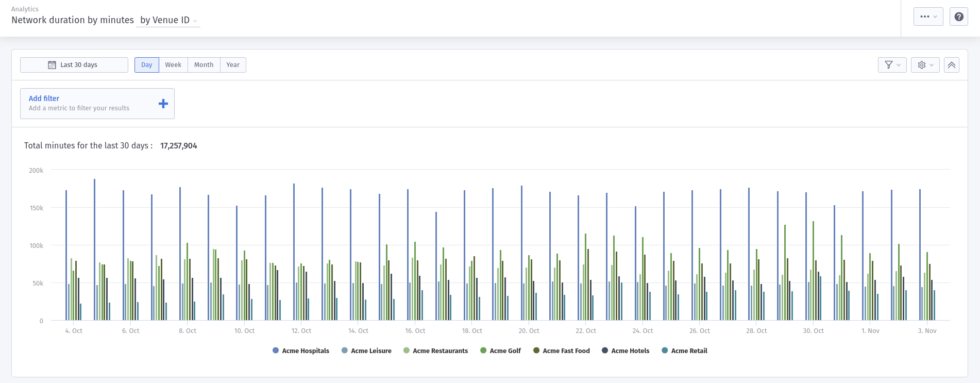The height and width of the screenshot is (383, 980).
Task: Click the '200k' y-axis label
Action: (x=36, y=171)
